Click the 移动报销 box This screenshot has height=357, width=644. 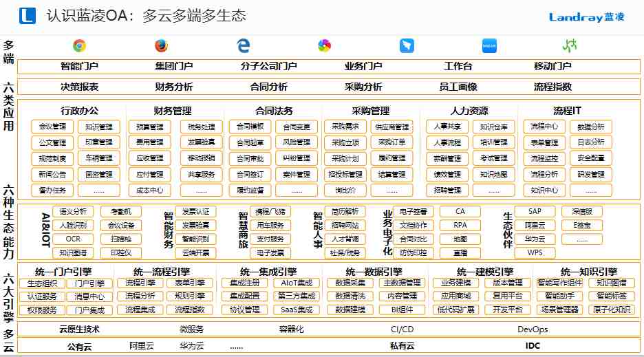[x=201, y=158]
